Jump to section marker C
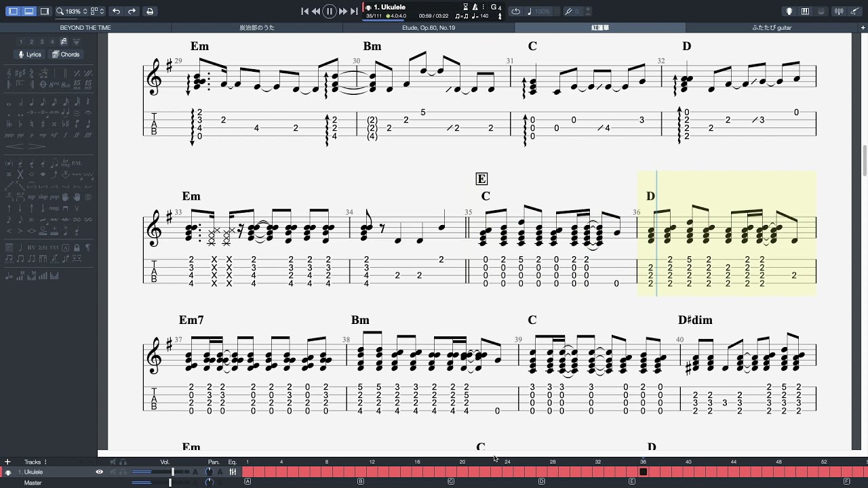 451,482
